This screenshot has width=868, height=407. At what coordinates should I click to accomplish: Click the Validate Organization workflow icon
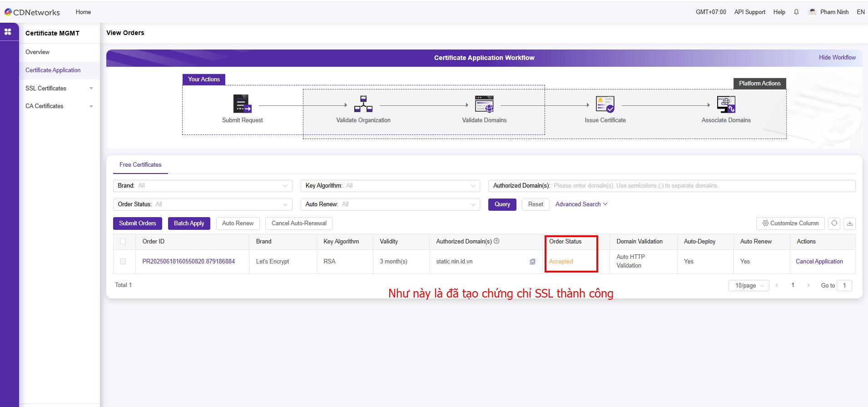(x=363, y=104)
